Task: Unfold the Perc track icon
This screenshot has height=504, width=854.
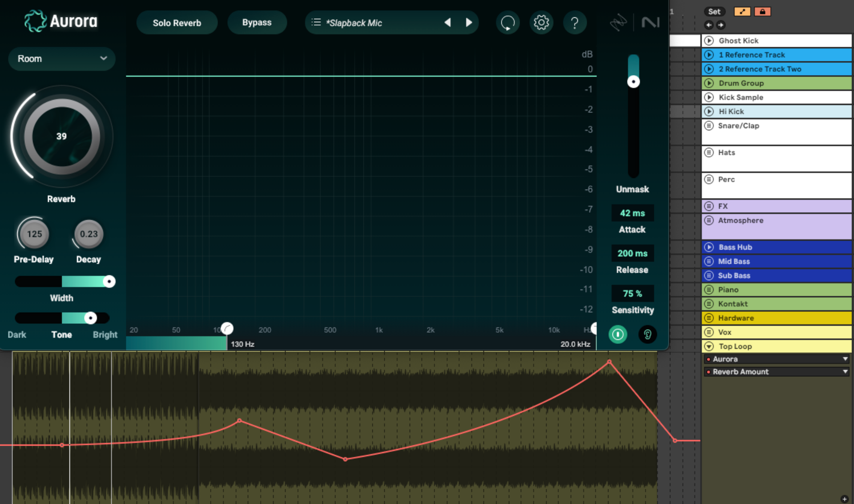Action: tap(709, 179)
